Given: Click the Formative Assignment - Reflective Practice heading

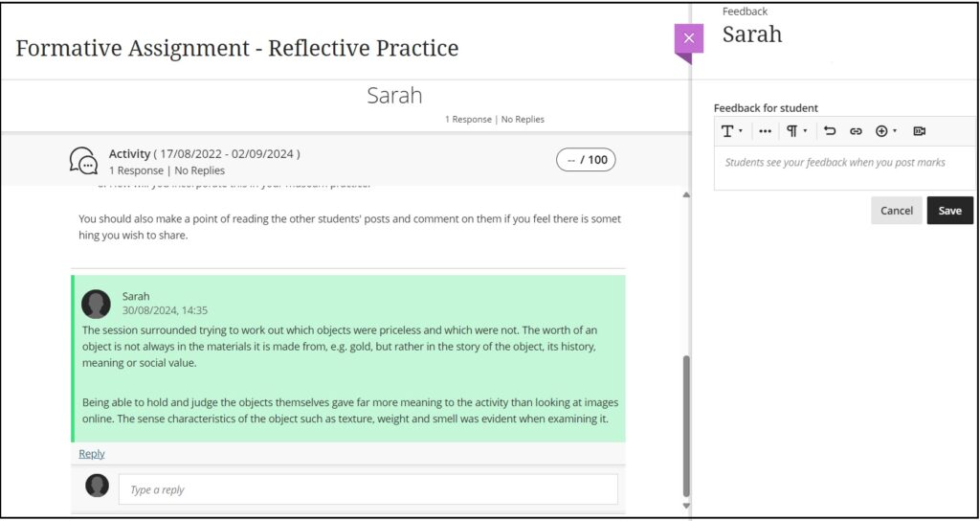Looking at the screenshot, I should (x=237, y=48).
